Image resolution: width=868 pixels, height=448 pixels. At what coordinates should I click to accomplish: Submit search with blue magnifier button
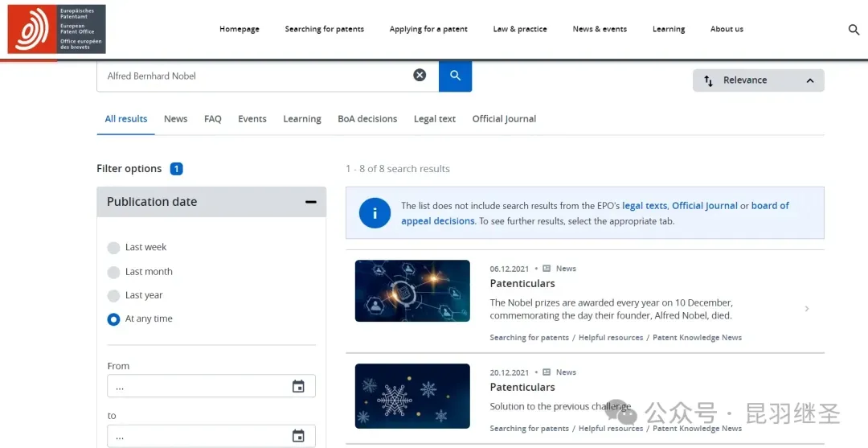coord(455,76)
